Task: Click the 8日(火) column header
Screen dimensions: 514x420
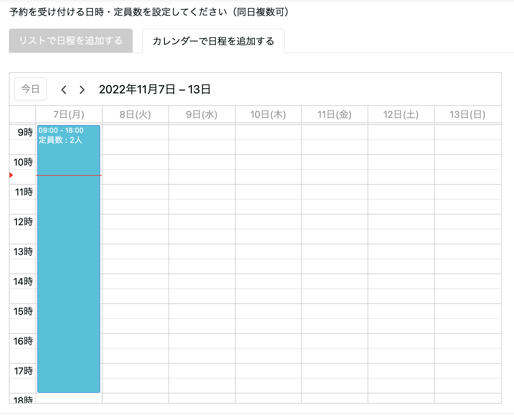Action: click(x=135, y=115)
